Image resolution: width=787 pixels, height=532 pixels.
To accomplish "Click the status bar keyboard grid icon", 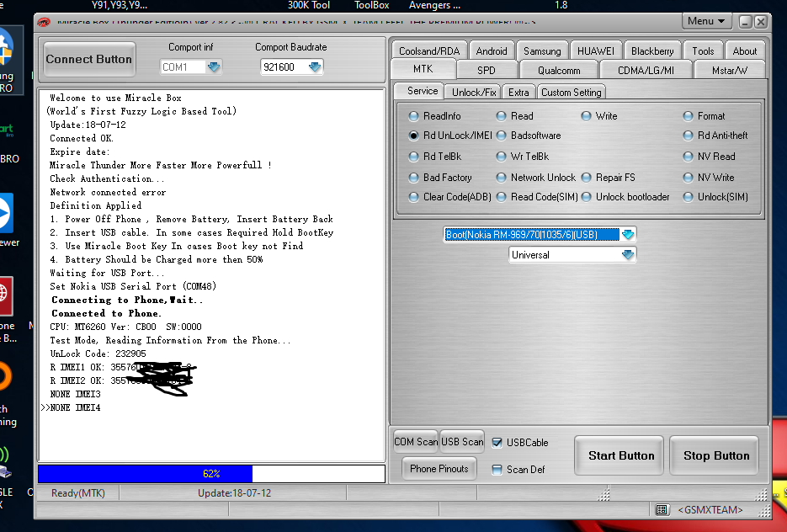I will pos(662,510).
